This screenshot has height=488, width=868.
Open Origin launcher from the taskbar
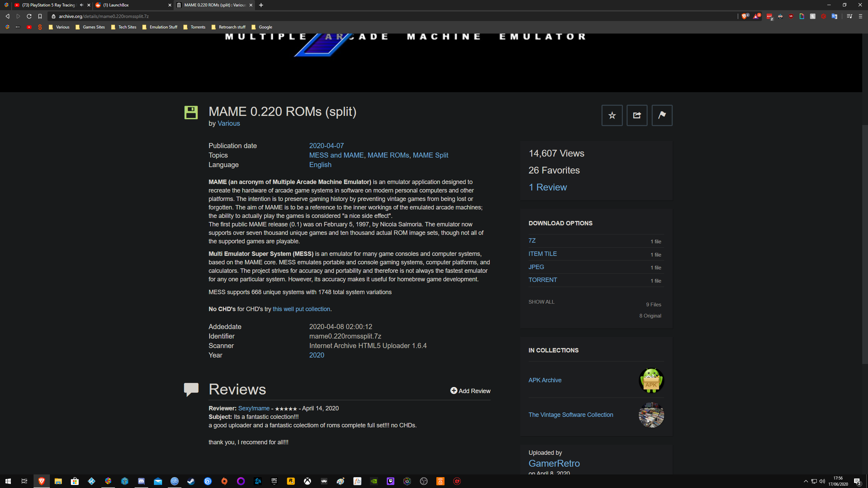tap(224, 481)
